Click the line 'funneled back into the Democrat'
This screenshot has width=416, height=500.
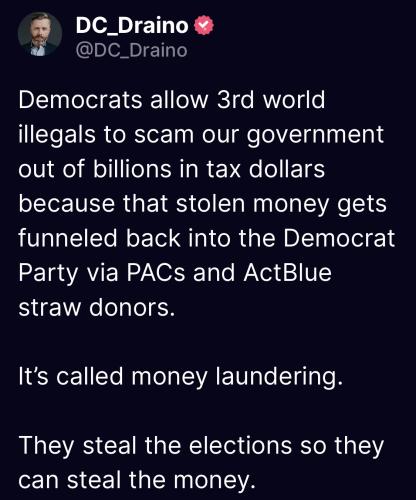207,238
